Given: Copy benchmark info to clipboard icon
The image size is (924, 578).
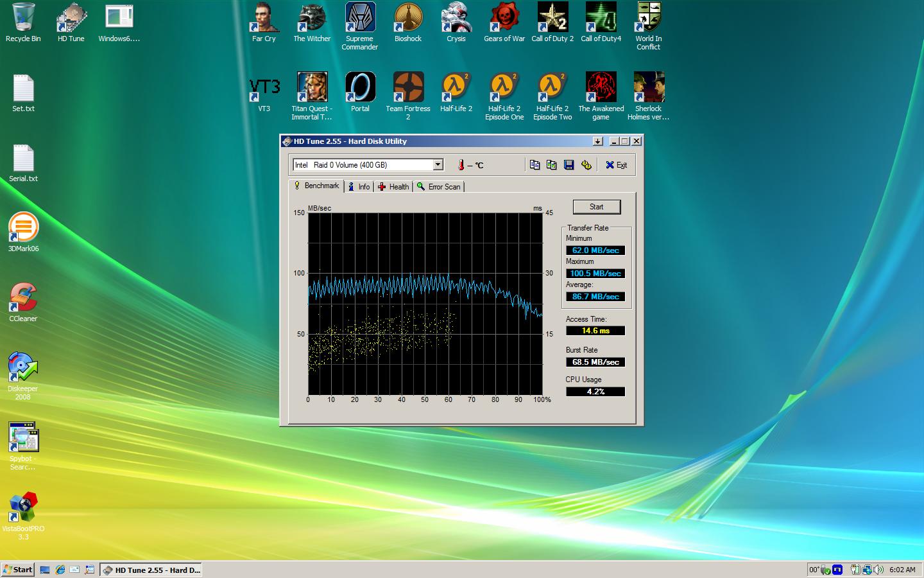Looking at the screenshot, I should [535, 165].
